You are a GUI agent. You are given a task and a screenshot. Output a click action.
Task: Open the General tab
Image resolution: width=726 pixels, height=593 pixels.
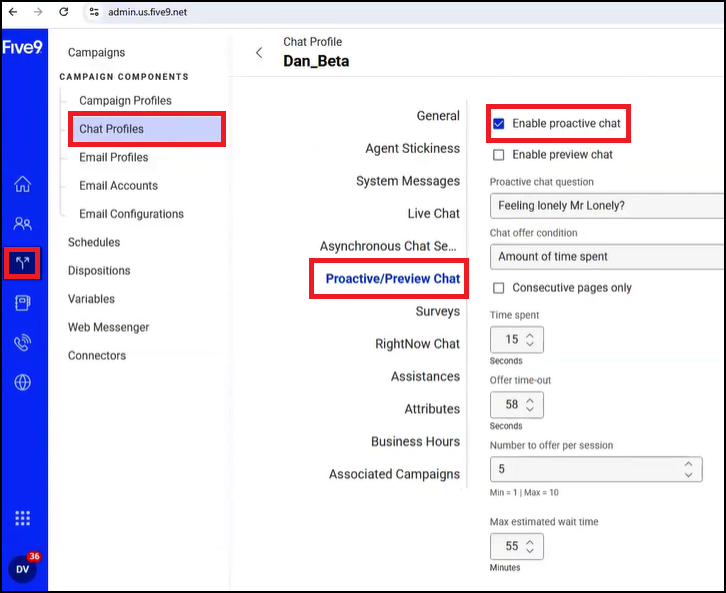click(438, 116)
